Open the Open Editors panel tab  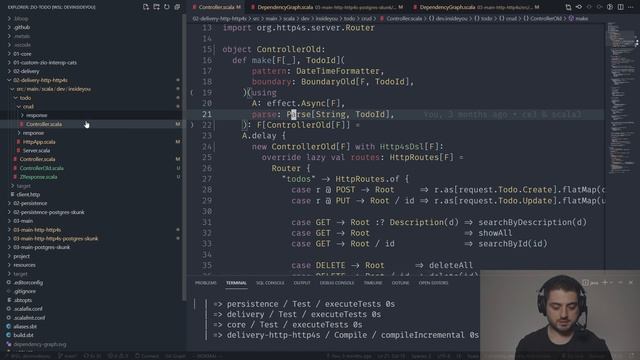(x=433, y=283)
